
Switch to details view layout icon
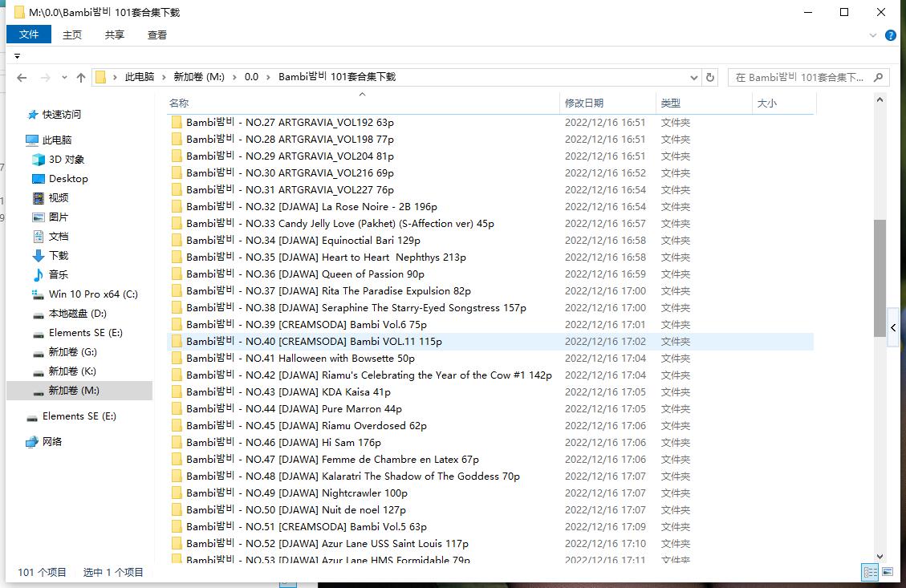click(870, 572)
